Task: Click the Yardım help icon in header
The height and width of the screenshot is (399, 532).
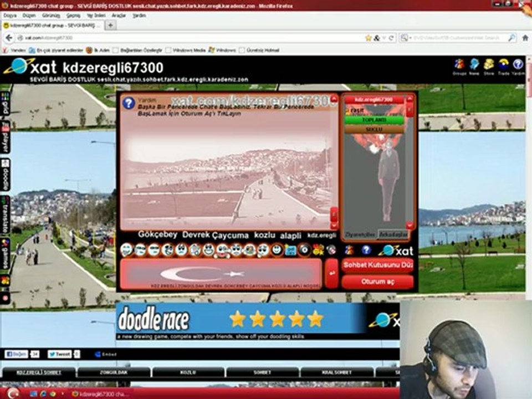Action: point(518,65)
